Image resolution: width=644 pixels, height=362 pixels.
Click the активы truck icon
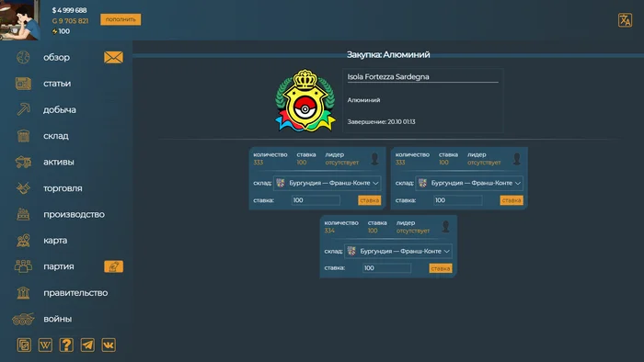[23, 162]
